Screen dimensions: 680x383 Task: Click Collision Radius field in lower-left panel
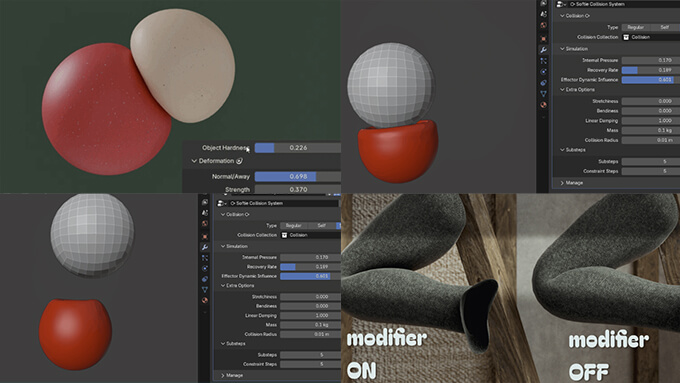click(x=311, y=334)
